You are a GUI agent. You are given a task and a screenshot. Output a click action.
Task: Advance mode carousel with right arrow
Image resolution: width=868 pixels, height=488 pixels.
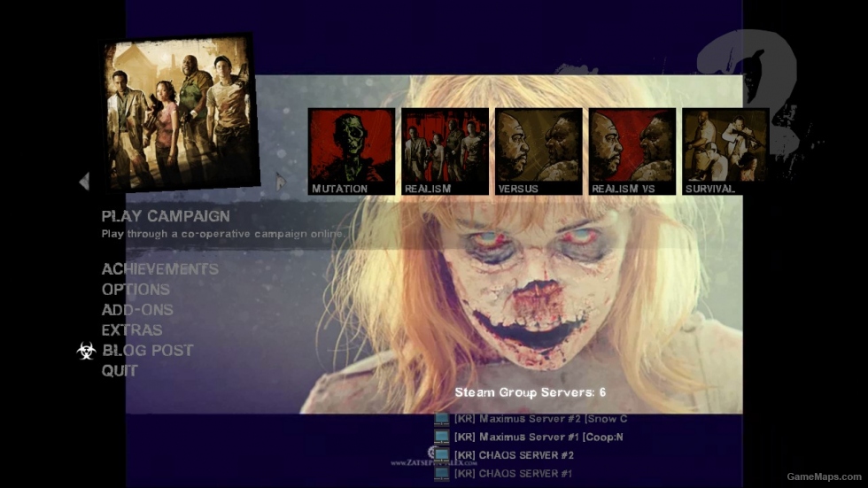[281, 181]
